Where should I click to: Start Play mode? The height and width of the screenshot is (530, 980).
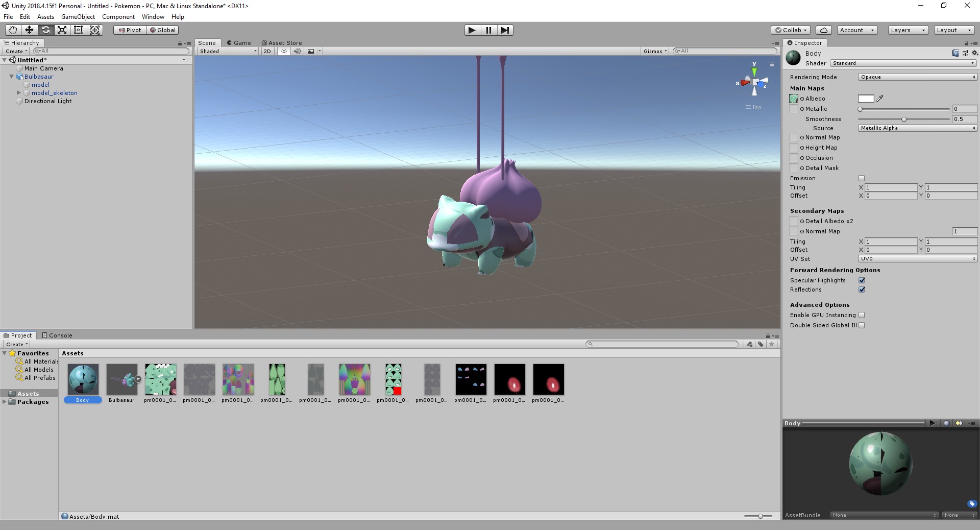point(472,30)
